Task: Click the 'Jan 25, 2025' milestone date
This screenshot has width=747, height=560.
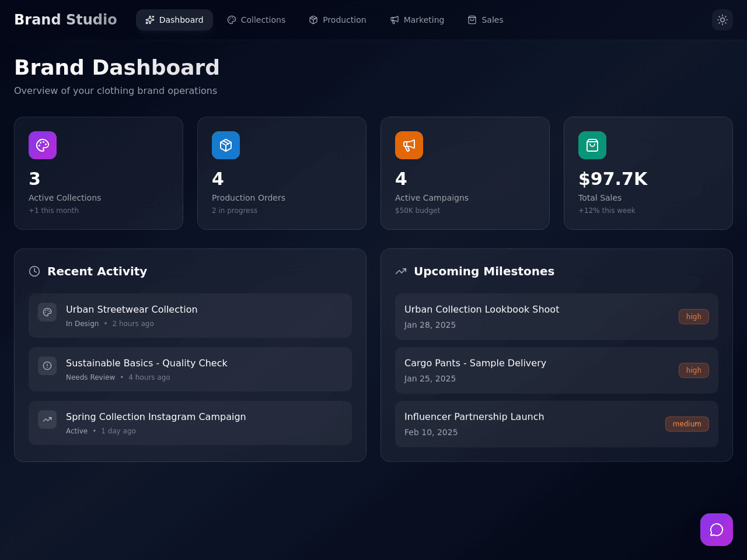Action: pyautogui.click(x=430, y=379)
